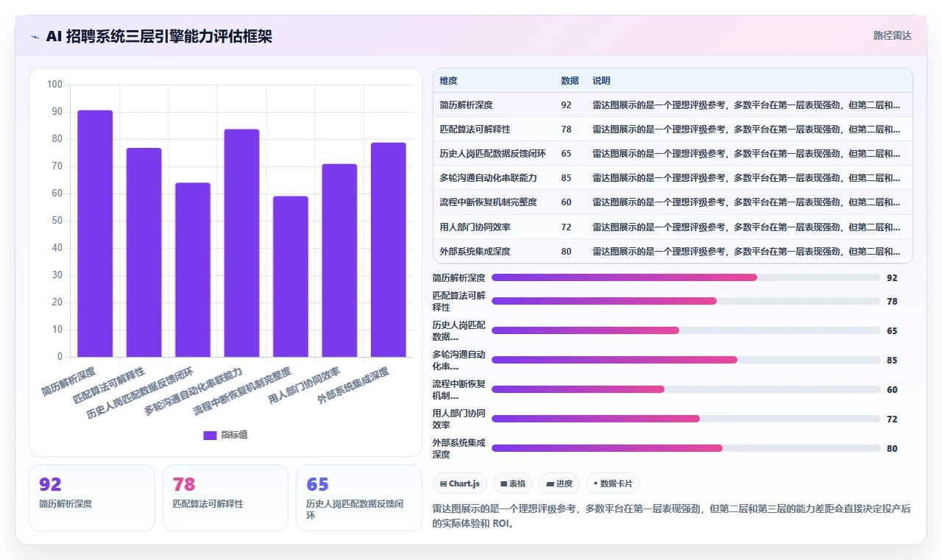The width and height of the screenshot is (942, 560).
Task: Select the 进度 tag chip
Action: [559, 483]
